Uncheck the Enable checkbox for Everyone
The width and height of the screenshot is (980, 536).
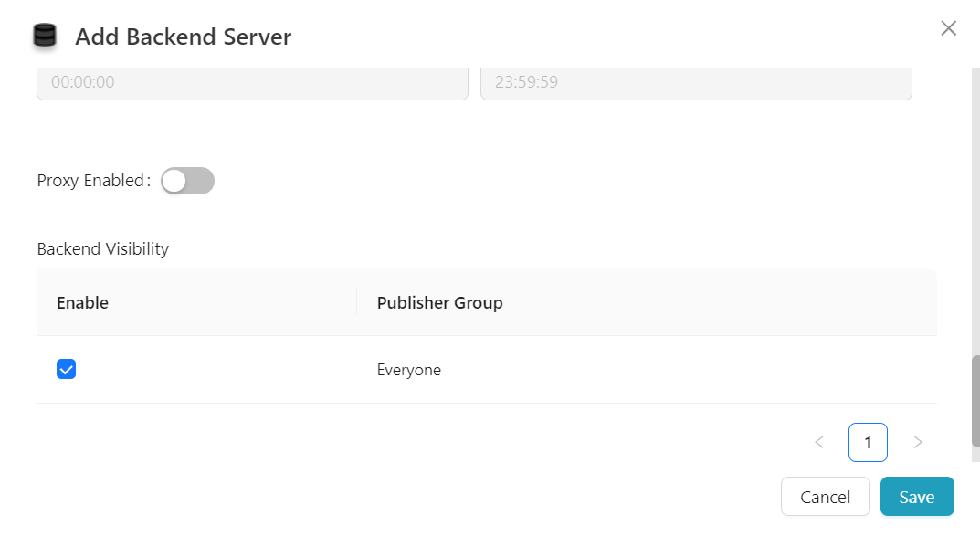(66, 369)
